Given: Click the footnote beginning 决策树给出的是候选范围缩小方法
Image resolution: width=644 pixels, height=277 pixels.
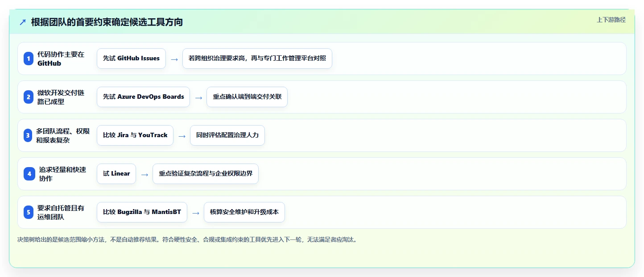Looking at the screenshot, I should point(187,239).
